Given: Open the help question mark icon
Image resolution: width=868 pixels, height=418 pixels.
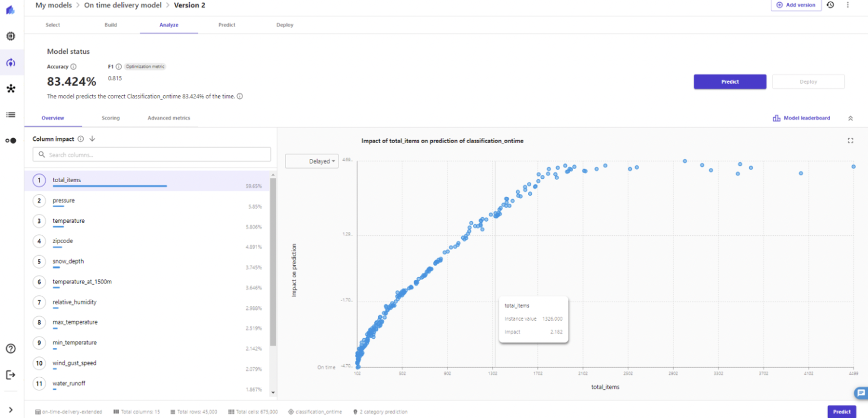Looking at the screenshot, I should tap(10, 348).
